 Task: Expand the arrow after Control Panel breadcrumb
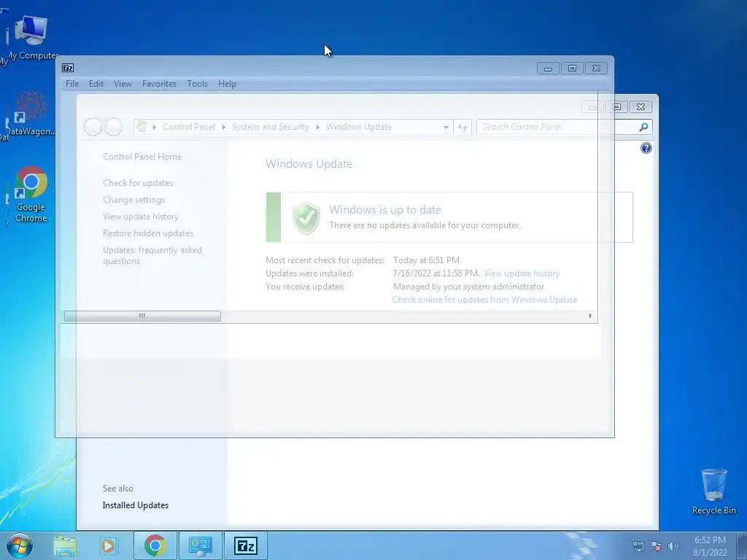pos(223,127)
